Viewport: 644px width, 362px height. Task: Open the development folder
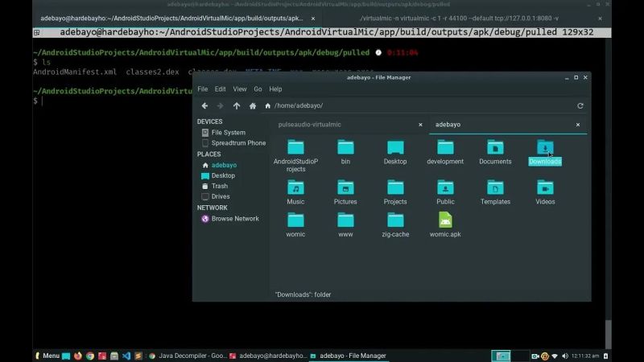click(x=445, y=152)
